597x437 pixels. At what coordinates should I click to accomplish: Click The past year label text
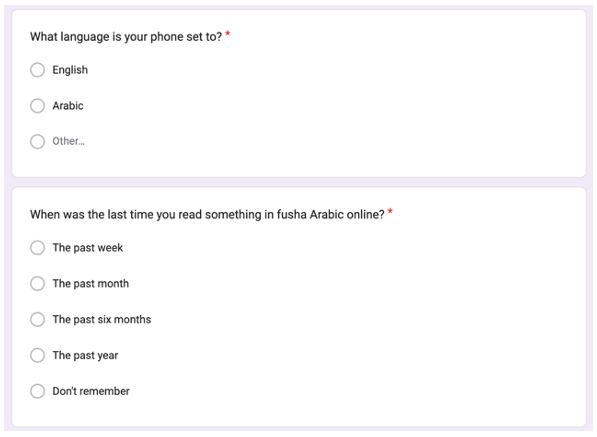click(85, 356)
